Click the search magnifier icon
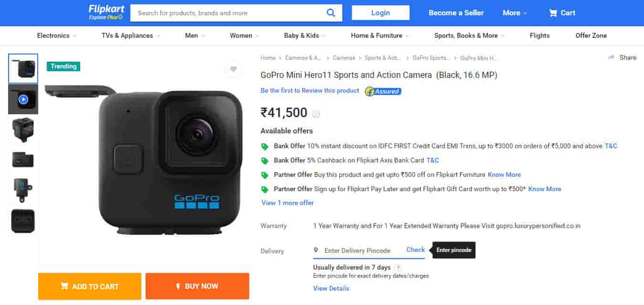 point(331,13)
